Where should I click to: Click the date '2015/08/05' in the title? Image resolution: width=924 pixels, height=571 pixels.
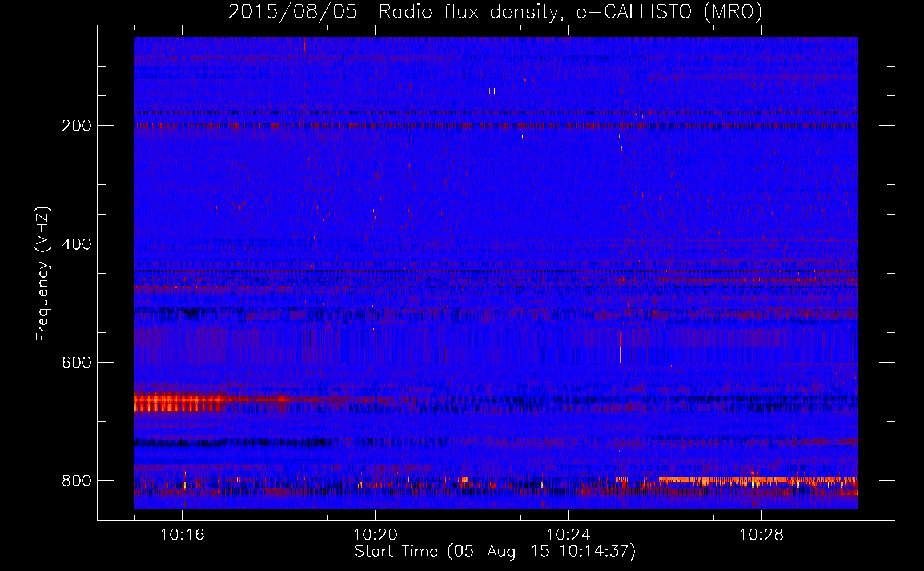click(x=293, y=12)
